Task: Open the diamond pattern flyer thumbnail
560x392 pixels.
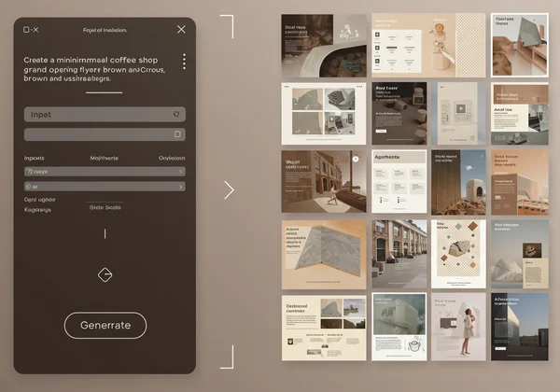Action: (458, 254)
